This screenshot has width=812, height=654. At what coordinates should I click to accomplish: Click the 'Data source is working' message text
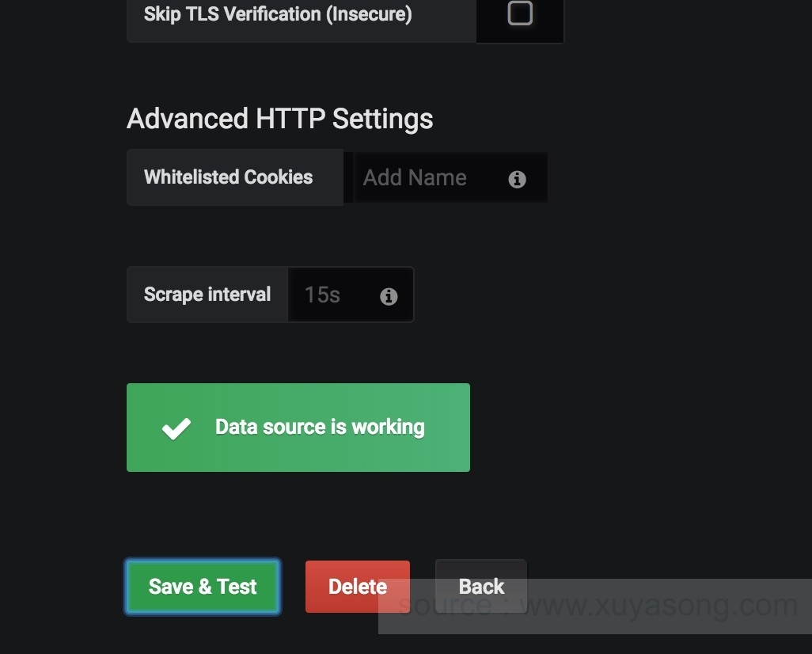320,428
